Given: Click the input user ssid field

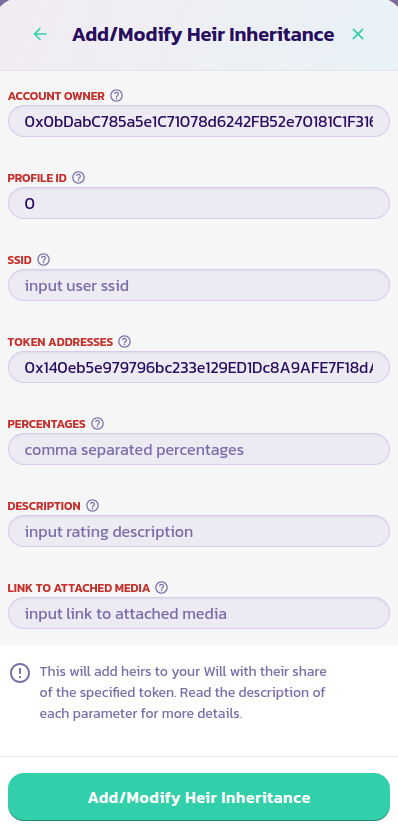Looking at the screenshot, I should point(199,285).
